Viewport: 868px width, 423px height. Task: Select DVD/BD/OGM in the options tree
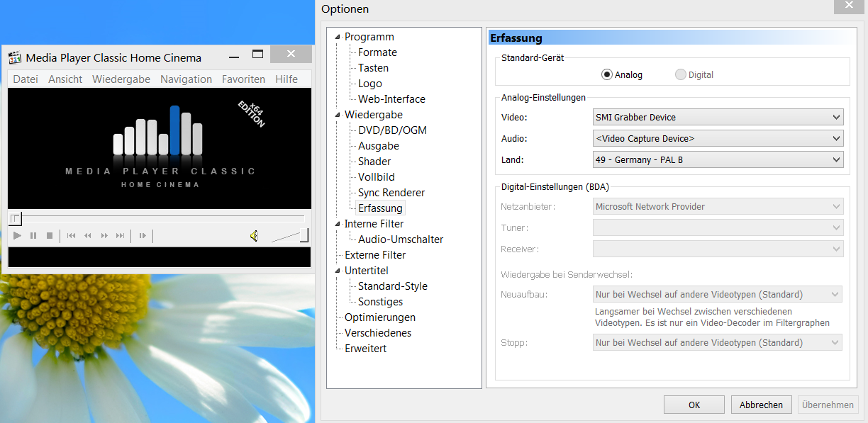click(392, 130)
